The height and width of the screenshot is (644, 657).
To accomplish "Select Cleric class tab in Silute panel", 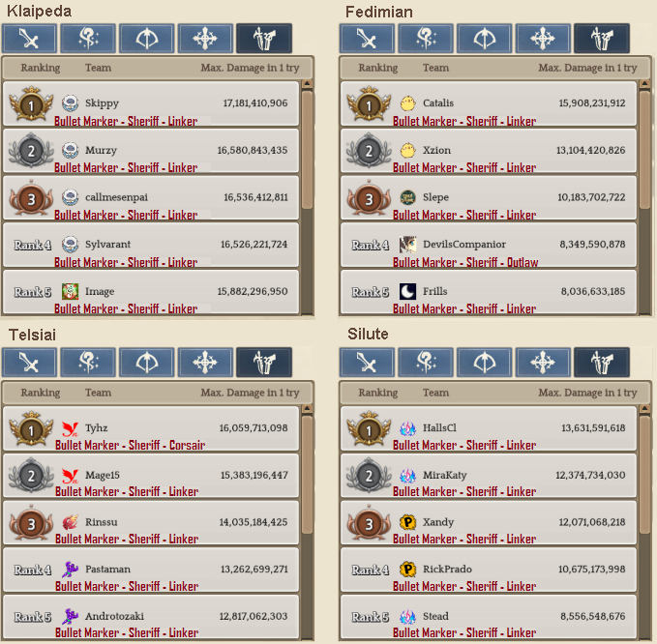I will (x=543, y=363).
